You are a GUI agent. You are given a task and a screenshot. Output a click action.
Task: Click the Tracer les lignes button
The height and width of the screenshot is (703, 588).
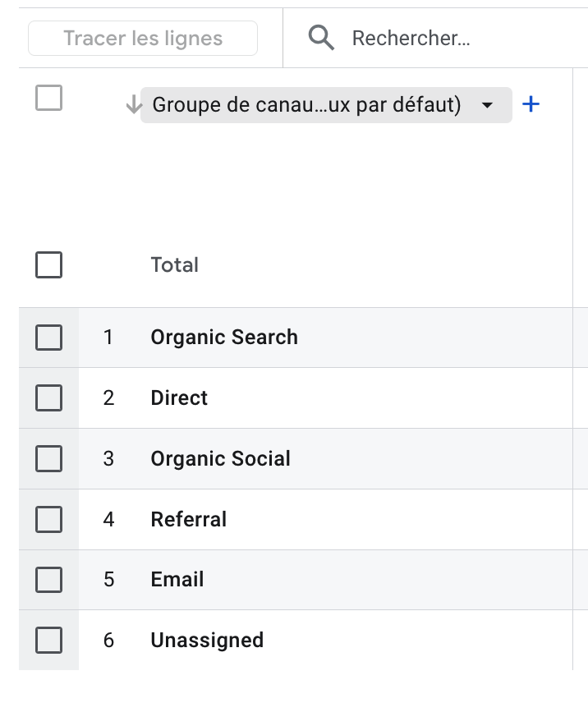click(x=144, y=38)
